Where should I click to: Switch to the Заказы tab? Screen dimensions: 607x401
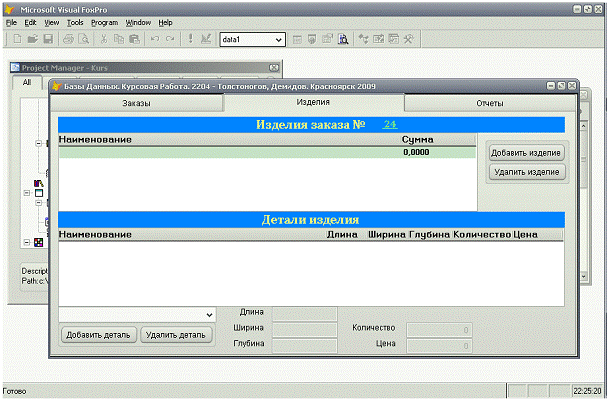tap(137, 103)
